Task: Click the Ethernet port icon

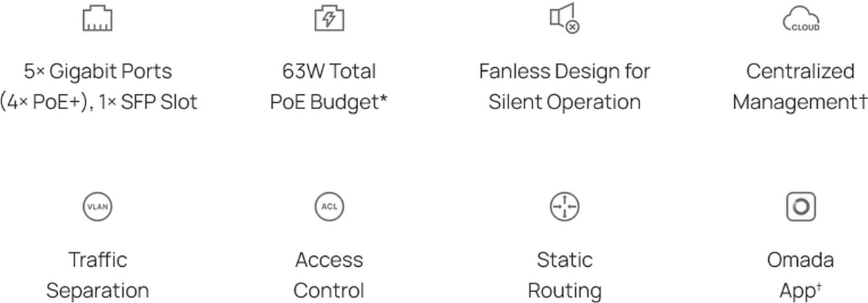Action: tap(98, 18)
